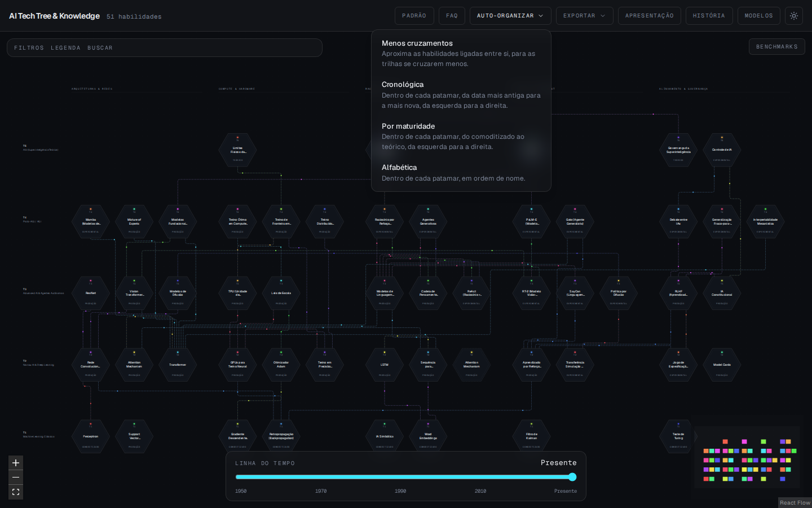Open the Exportar dropdown
The width and height of the screenshot is (812, 508).
click(x=584, y=16)
